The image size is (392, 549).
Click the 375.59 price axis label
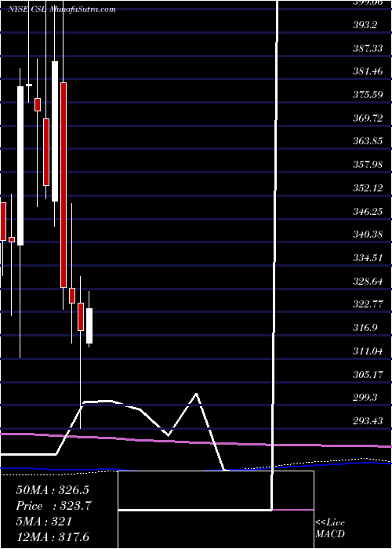coord(368,95)
